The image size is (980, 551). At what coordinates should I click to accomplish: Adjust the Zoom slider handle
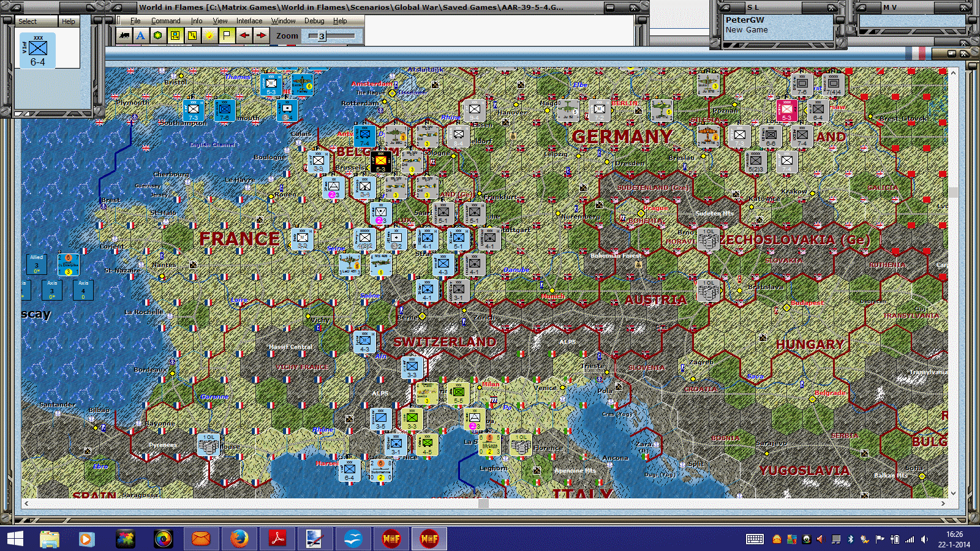pos(322,36)
